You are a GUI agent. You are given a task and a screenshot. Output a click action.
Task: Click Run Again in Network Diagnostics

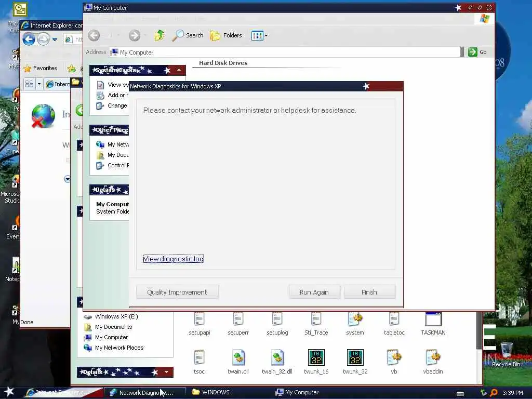314,292
